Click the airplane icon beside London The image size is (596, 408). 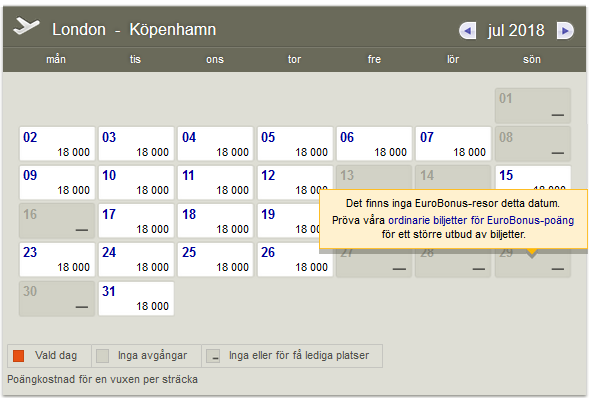coord(26,26)
